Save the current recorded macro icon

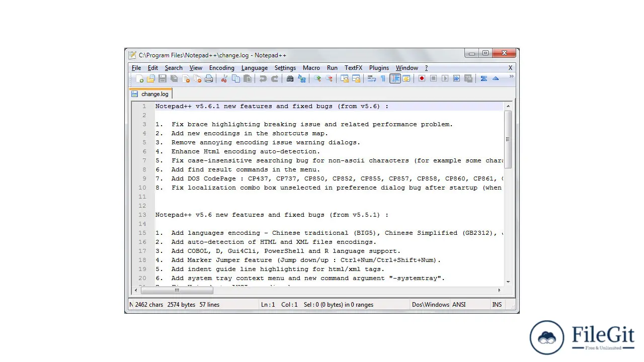(x=468, y=78)
